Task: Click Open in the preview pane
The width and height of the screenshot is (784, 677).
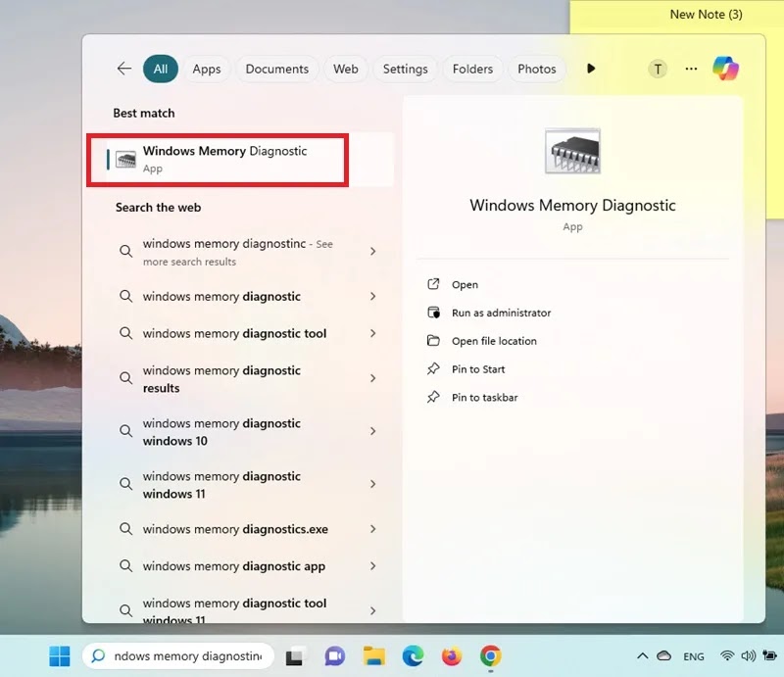Action: point(465,284)
